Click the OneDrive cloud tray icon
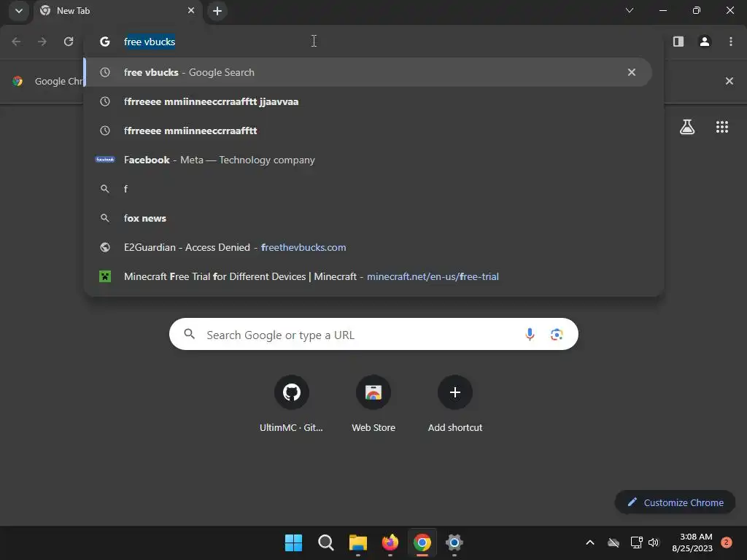This screenshot has height=560, width=747. click(614, 542)
